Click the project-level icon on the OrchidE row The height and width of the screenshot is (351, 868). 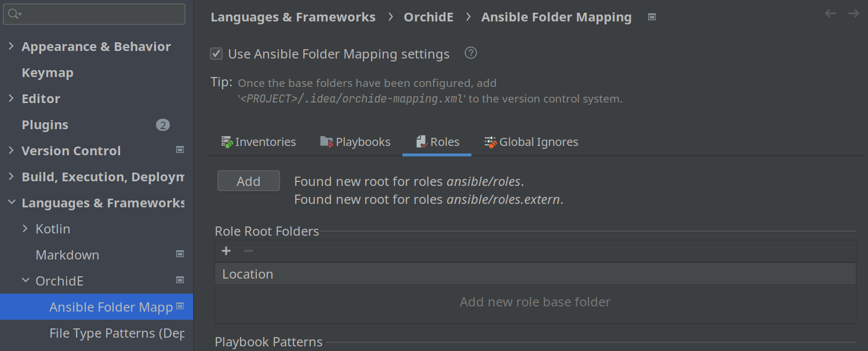point(180,280)
